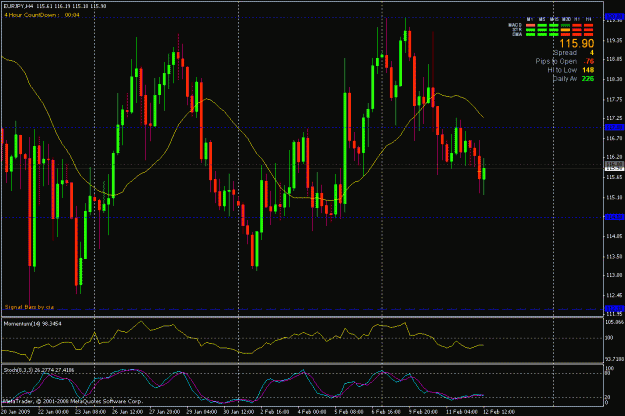625x416 pixels.
Task: Click the '20 Jan 2009' time axis label
Action: click(15, 412)
